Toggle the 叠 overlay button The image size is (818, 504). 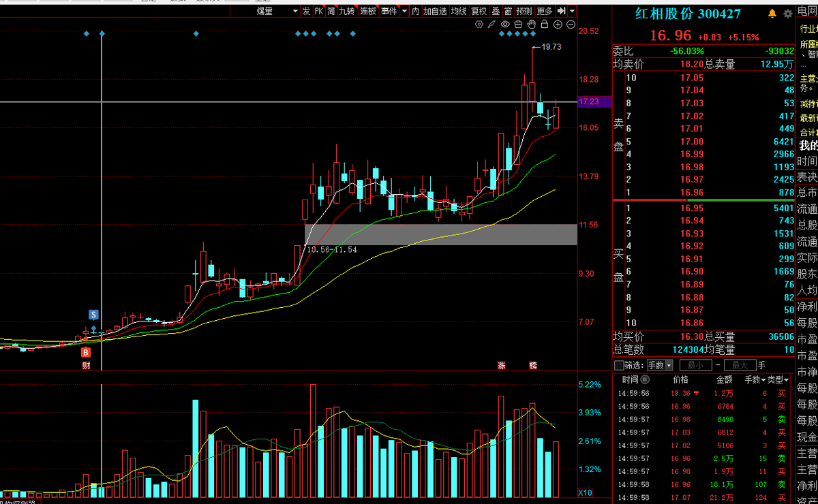pyautogui.click(x=496, y=11)
